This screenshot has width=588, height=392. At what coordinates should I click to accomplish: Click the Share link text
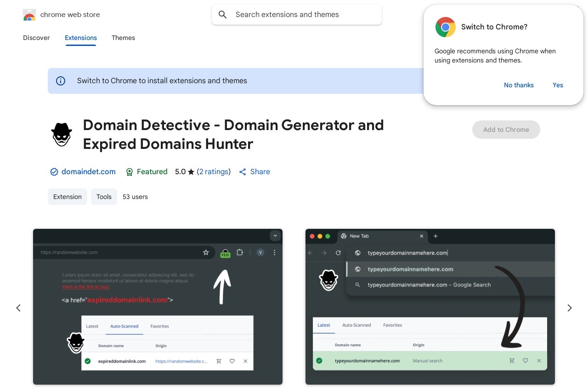[x=260, y=172]
